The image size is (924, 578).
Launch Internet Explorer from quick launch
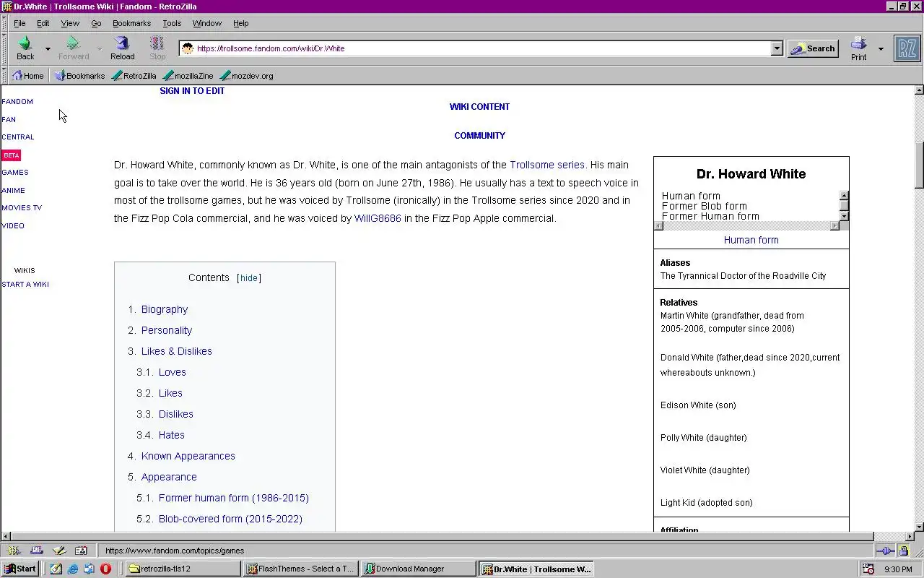tap(73, 569)
